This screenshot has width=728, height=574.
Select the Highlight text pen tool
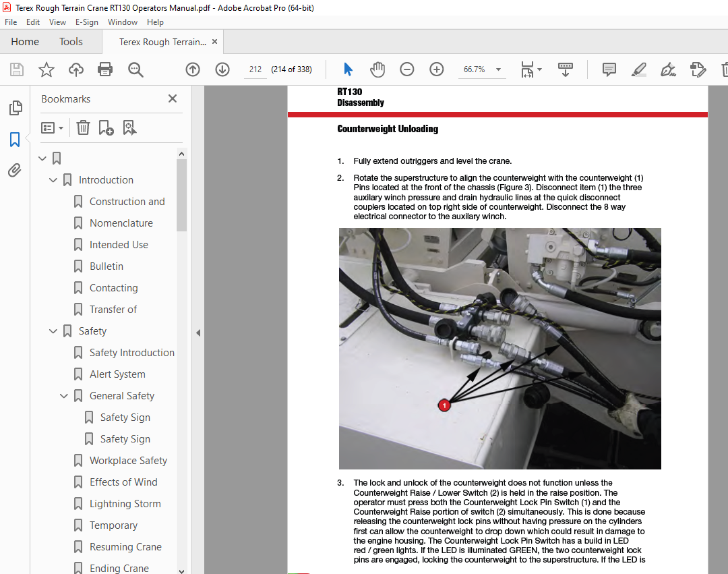click(x=639, y=69)
